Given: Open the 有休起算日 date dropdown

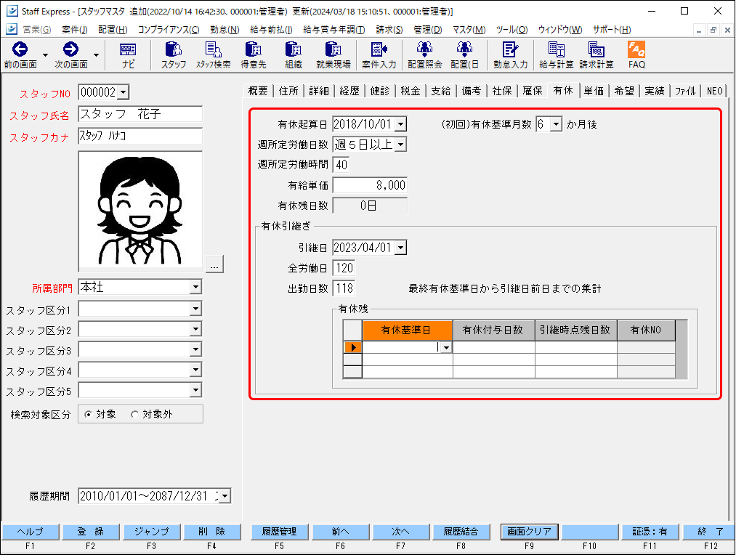Looking at the screenshot, I should pyautogui.click(x=400, y=124).
